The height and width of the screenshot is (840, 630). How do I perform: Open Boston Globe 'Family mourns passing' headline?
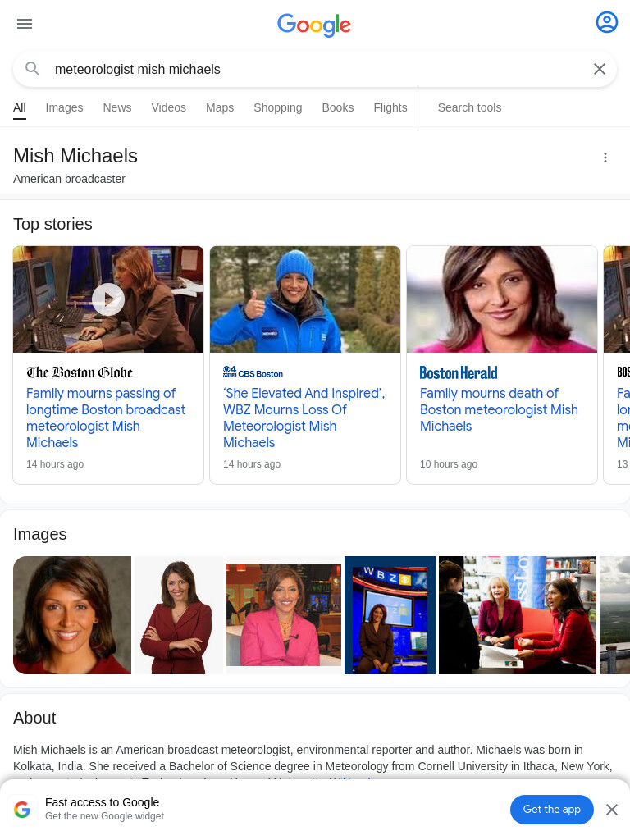[106, 418]
